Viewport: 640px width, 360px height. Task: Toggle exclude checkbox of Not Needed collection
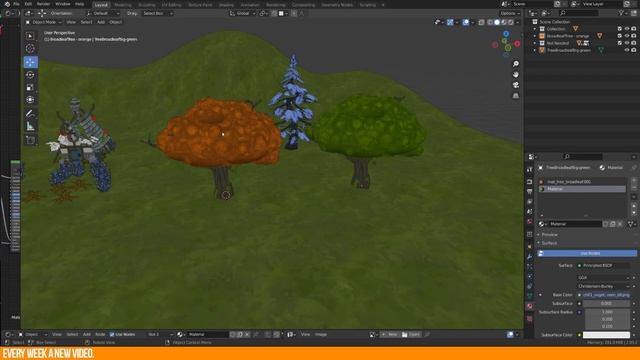[x=620, y=43]
